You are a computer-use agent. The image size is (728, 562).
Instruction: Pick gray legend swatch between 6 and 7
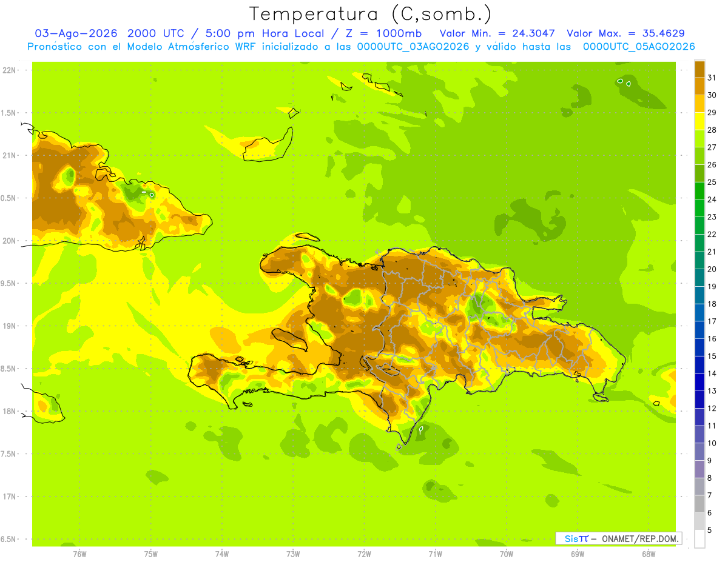click(x=699, y=504)
